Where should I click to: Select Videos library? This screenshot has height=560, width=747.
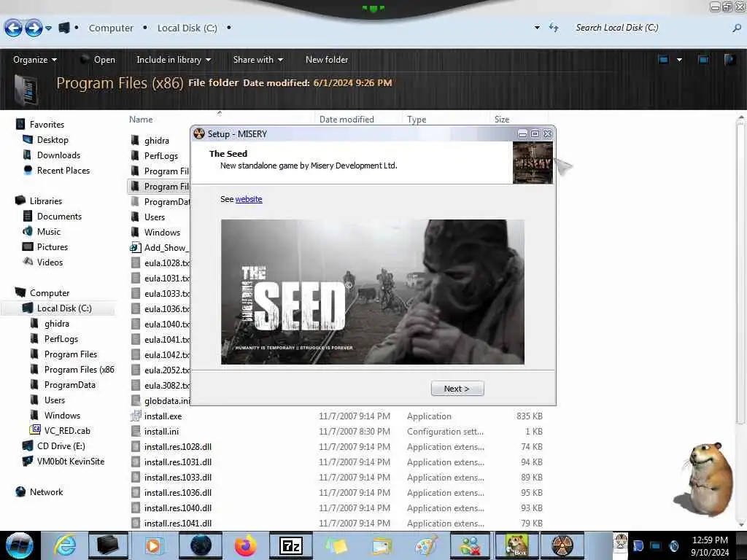[50, 262]
